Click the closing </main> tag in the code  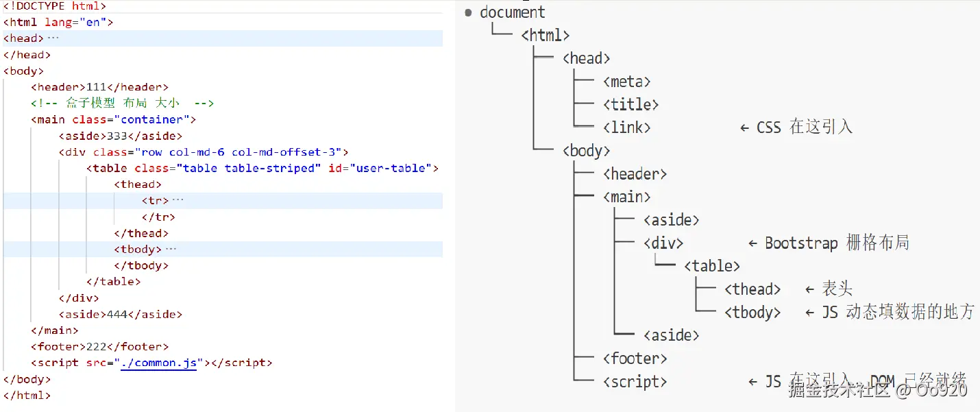[x=55, y=330]
